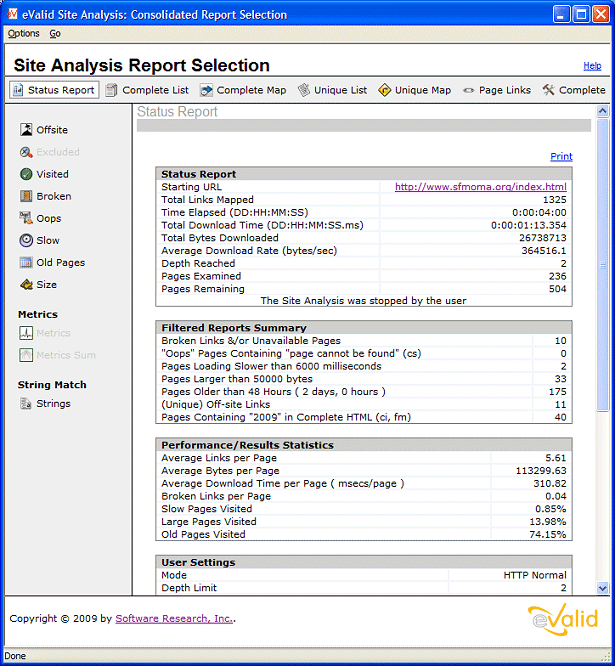Click the Done status bar text
Screen dimensions: 615x666
click(15, 656)
